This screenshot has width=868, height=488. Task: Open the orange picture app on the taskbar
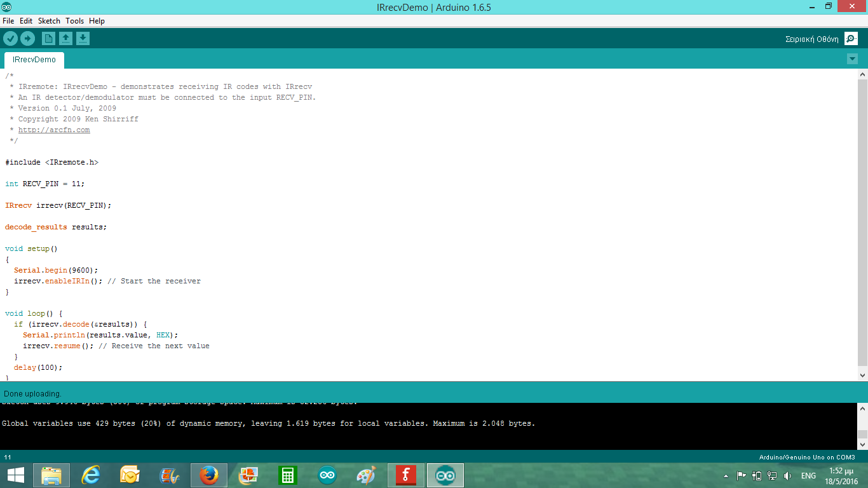tap(248, 475)
